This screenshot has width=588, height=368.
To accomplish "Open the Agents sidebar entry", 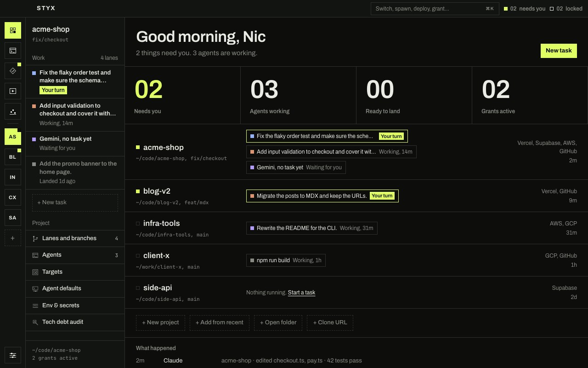I will tap(75, 255).
